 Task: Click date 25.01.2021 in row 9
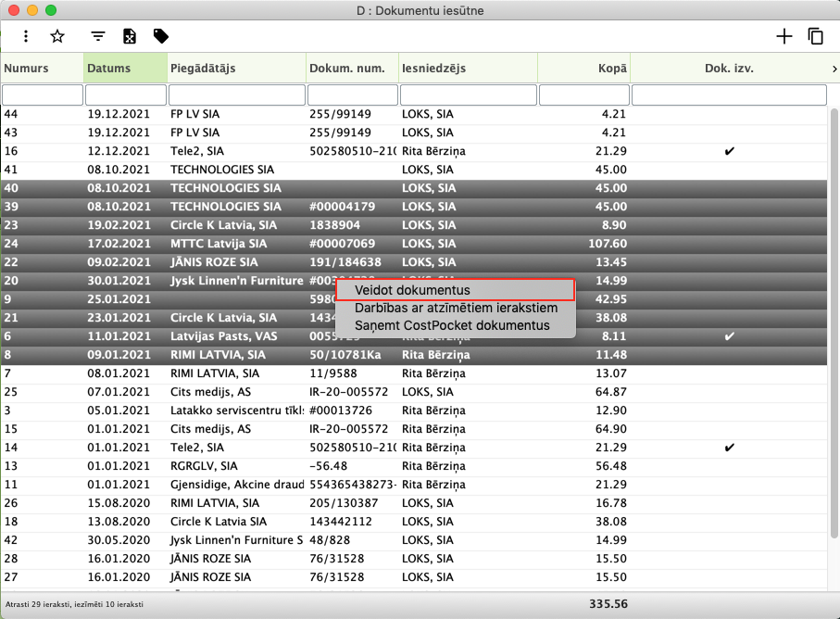119,299
